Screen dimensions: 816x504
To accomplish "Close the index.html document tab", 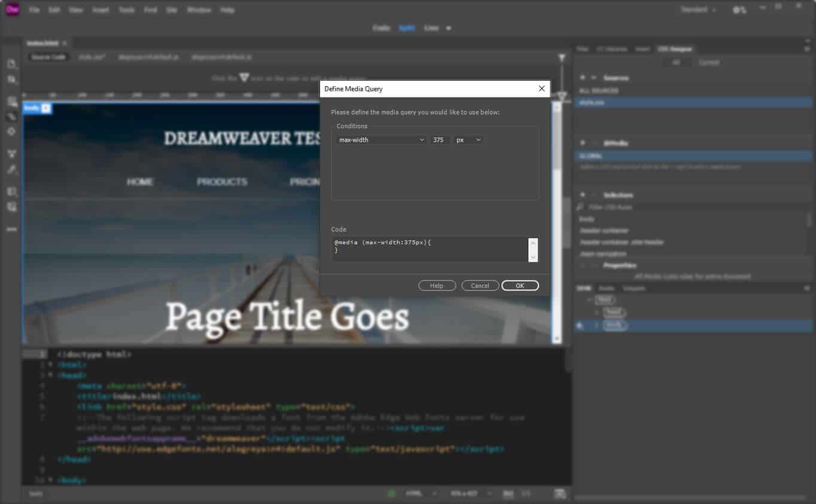I will point(65,43).
